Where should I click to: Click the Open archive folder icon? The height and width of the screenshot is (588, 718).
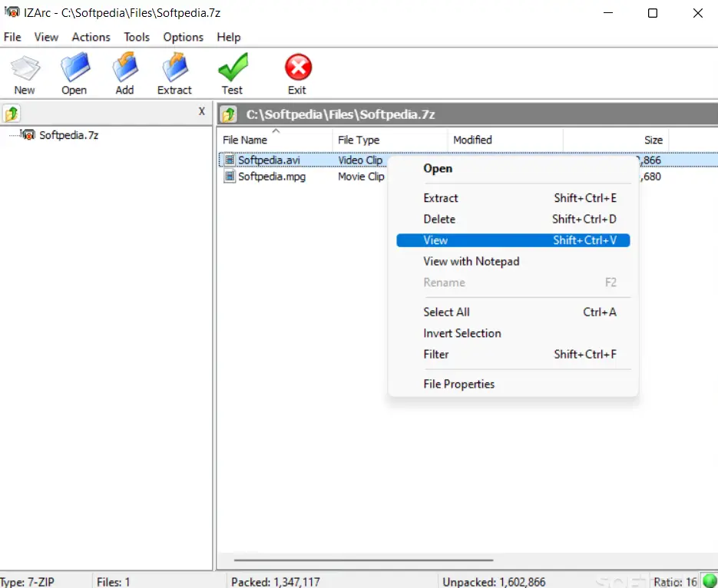[x=74, y=69]
